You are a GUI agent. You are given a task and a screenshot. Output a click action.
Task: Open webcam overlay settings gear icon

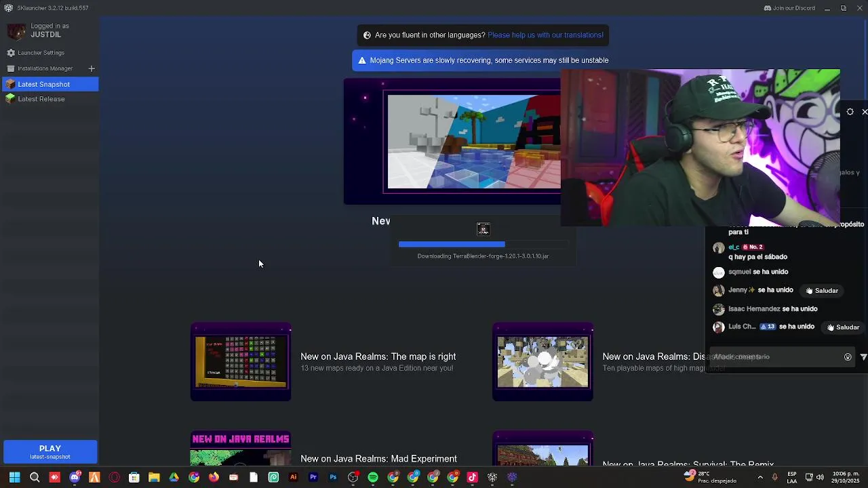[x=850, y=112]
